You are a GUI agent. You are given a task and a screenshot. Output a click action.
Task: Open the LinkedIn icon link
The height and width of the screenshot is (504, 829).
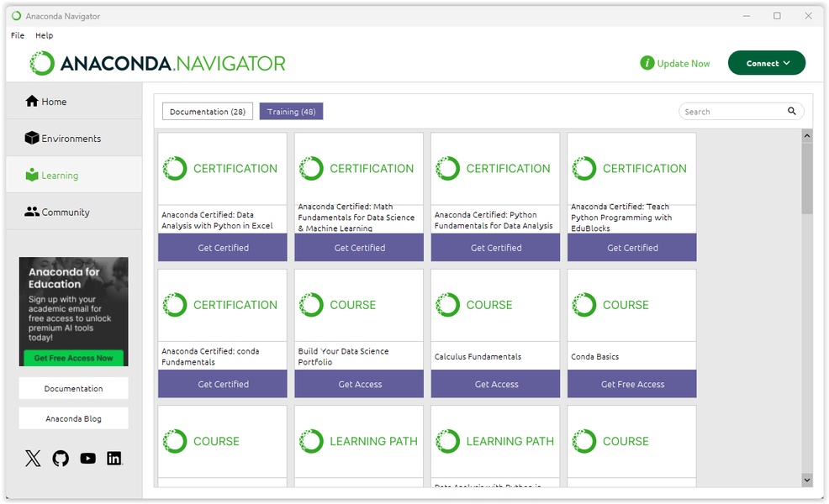point(114,458)
